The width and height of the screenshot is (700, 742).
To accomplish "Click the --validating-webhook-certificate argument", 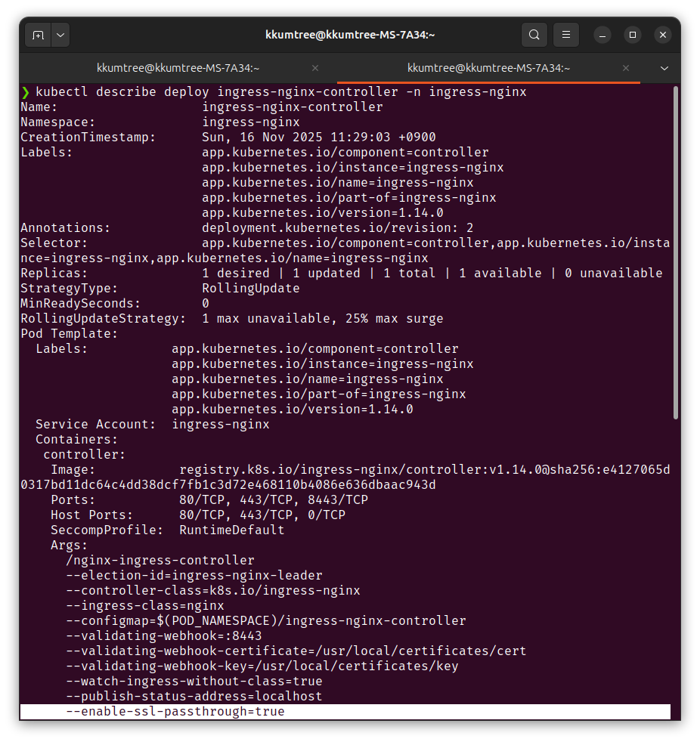I will click(x=296, y=651).
